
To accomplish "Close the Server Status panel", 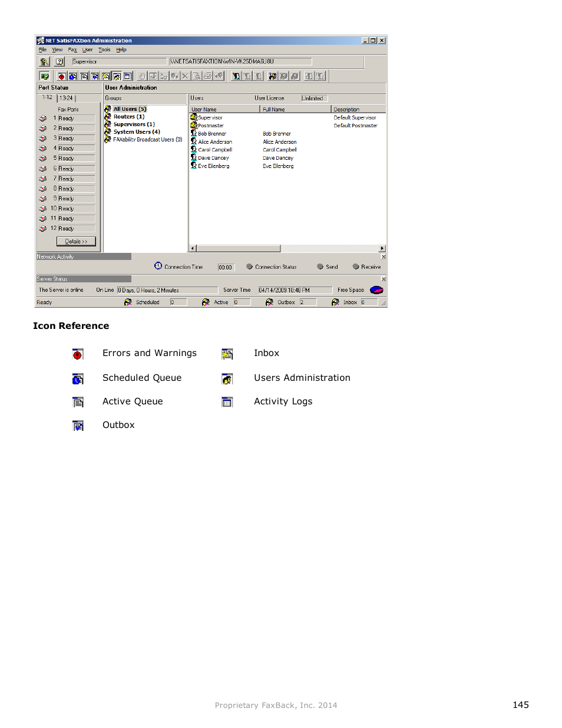I will (x=384, y=279).
